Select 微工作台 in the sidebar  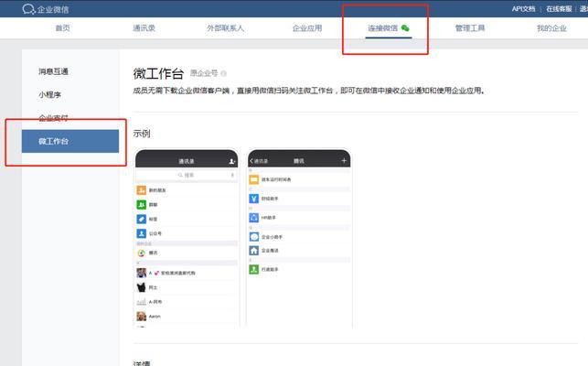tap(70, 141)
